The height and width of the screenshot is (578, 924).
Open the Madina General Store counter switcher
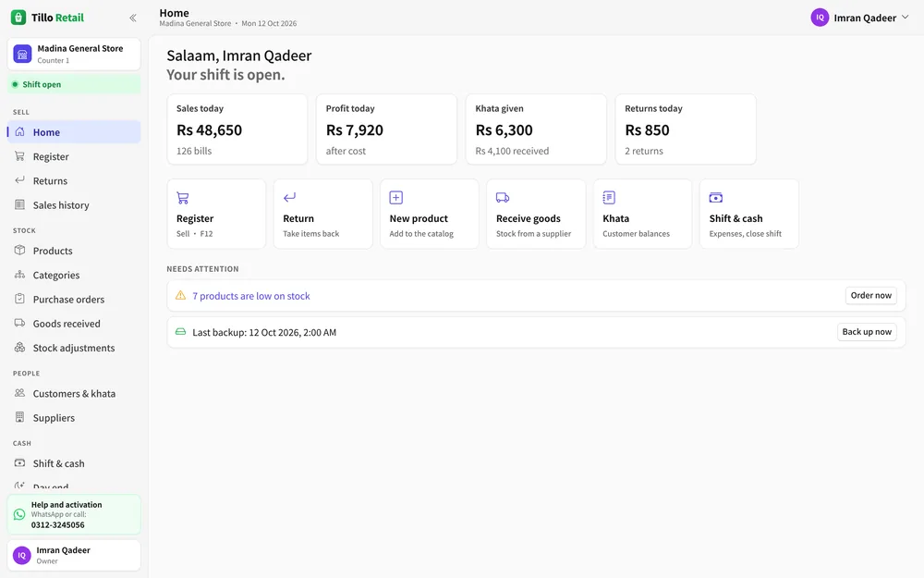click(x=74, y=55)
